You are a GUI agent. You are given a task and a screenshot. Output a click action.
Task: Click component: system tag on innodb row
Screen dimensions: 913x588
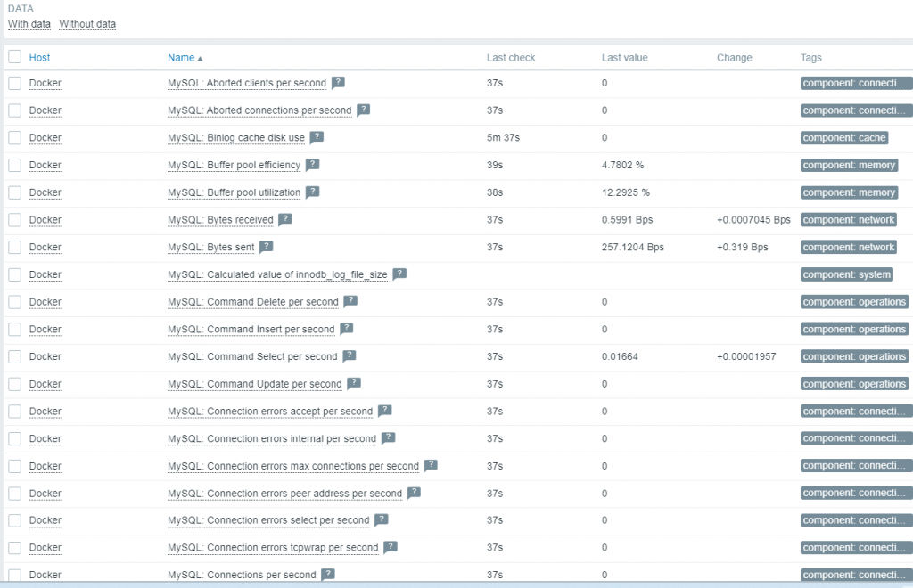[846, 274]
